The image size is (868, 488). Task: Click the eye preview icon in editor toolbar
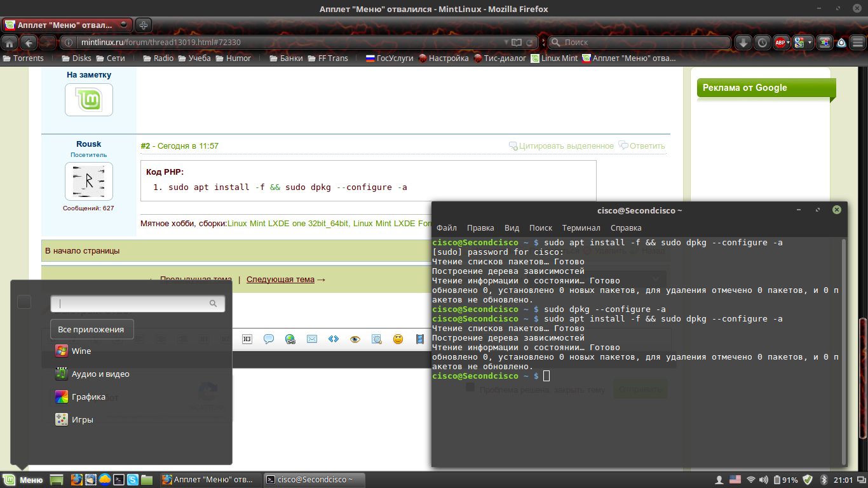[355, 339]
